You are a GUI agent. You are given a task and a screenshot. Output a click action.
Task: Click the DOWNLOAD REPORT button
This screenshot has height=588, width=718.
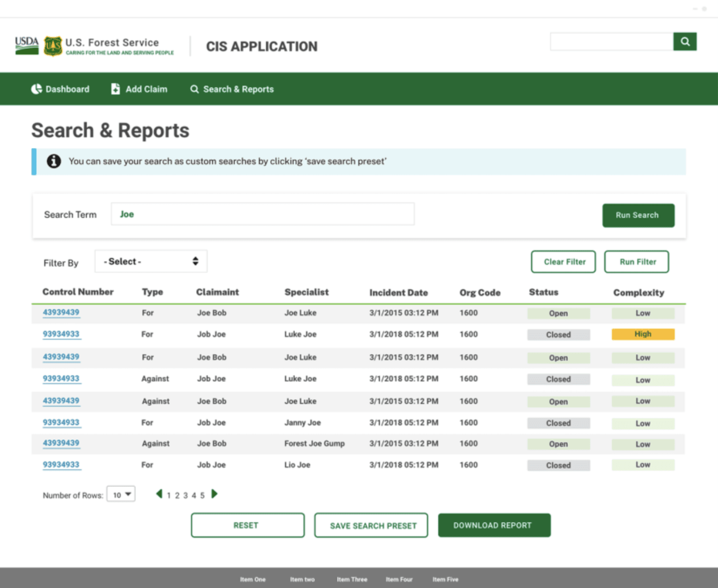click(x=494, y=525)
